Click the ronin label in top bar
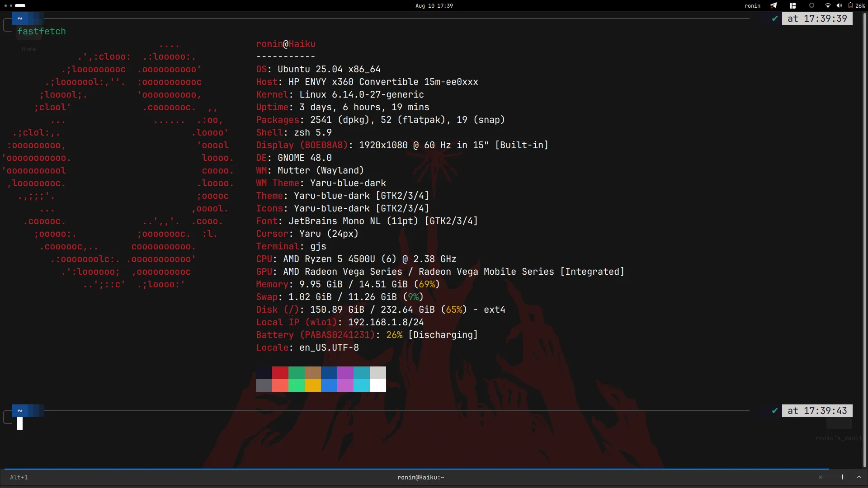 coord(752,6)
